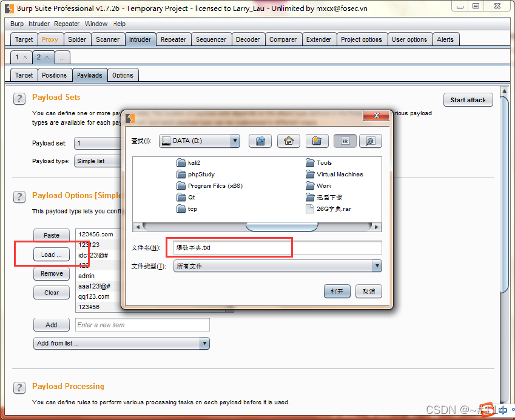Select the Tools folder
This screenshot has height=420, width=515.
pyautogui.click(x=318, y=163)
